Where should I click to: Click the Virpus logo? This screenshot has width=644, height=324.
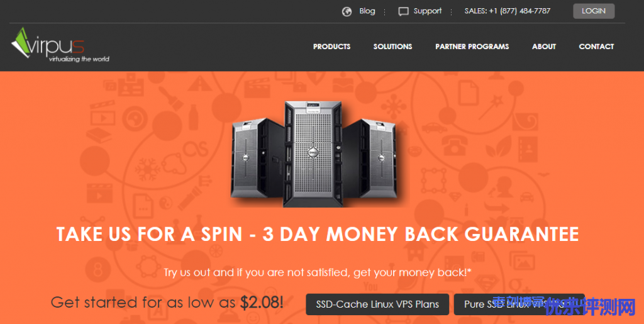60,44
